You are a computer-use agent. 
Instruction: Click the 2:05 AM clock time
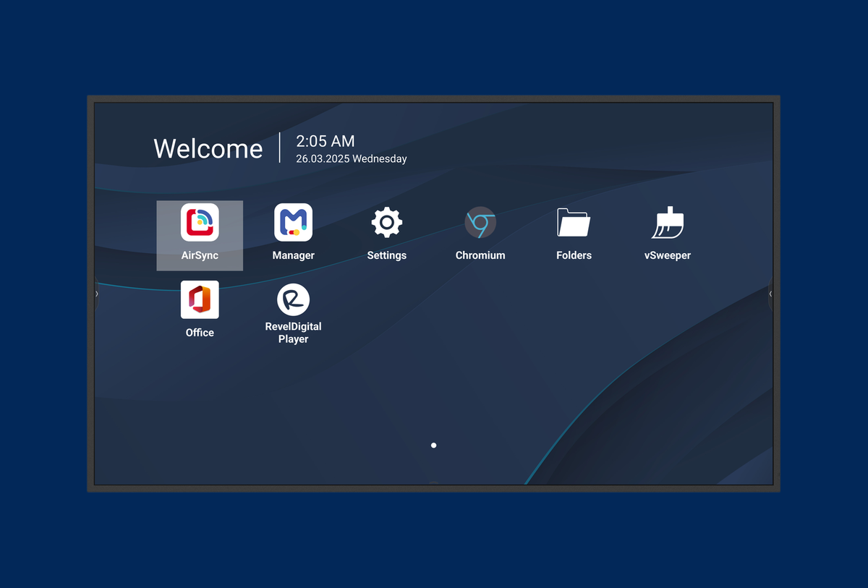[325, 142]
